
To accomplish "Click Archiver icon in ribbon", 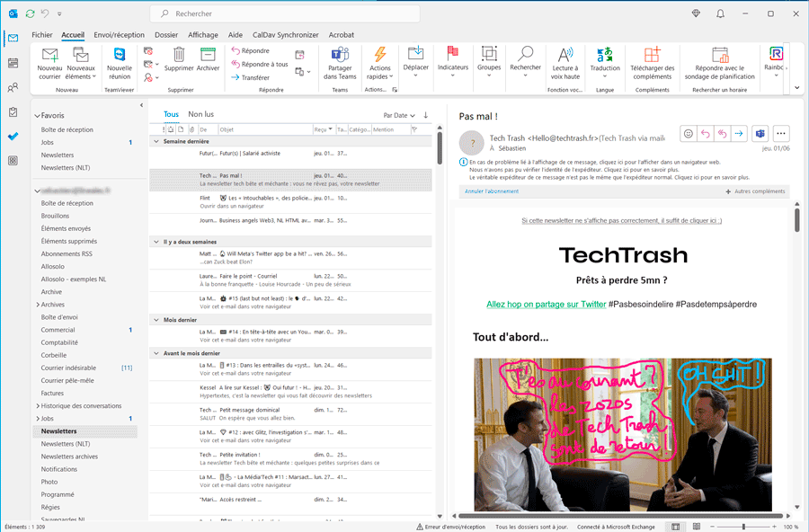I will [208, 59].
